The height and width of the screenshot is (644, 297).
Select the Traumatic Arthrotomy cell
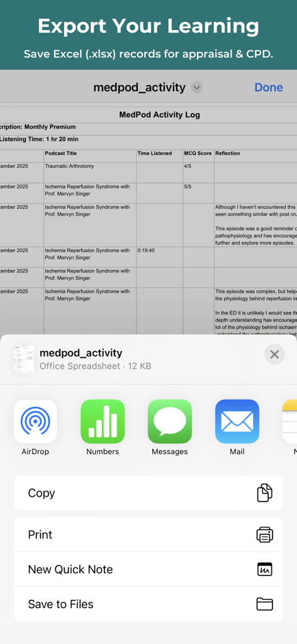(x=91, y=172)
